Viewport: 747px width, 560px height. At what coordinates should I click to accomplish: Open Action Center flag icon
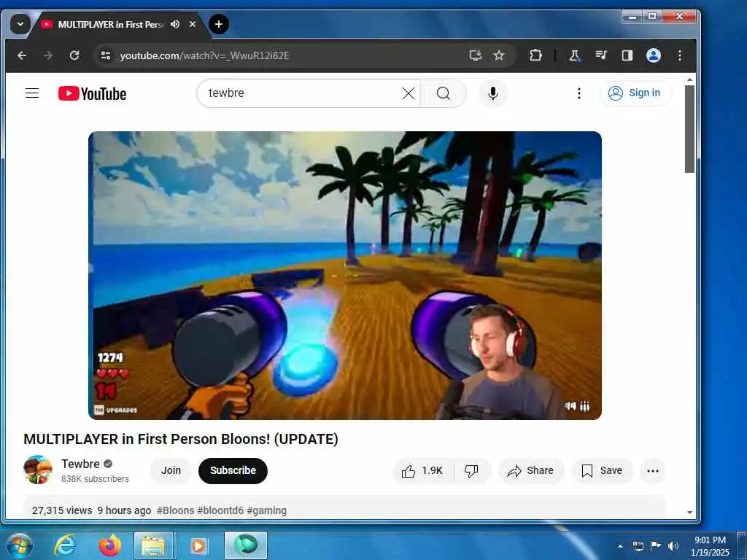coord(656,546)
